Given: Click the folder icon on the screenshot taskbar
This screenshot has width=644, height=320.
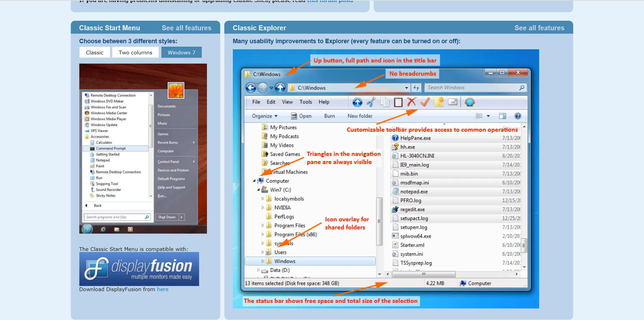Looking at the screenshot, I should coord(117,229).
